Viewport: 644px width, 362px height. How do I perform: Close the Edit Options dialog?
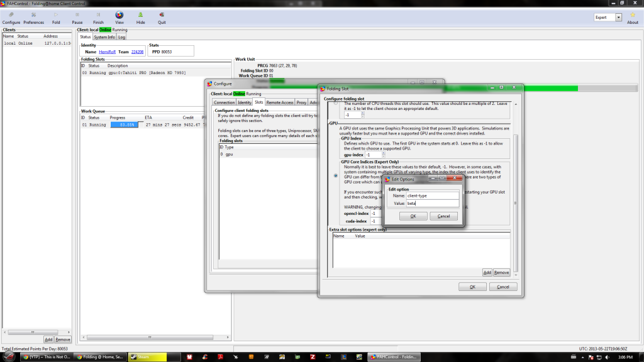[x=455, y=178]
